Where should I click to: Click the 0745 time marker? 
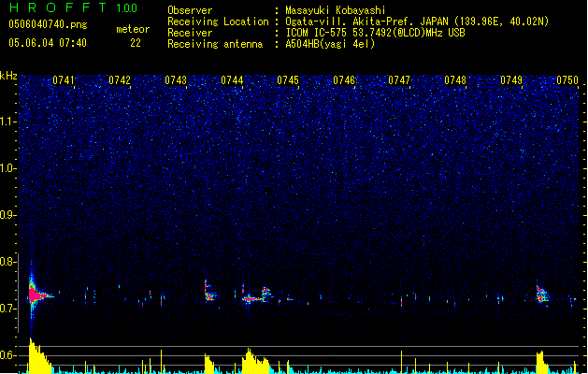tap(288, 80)
